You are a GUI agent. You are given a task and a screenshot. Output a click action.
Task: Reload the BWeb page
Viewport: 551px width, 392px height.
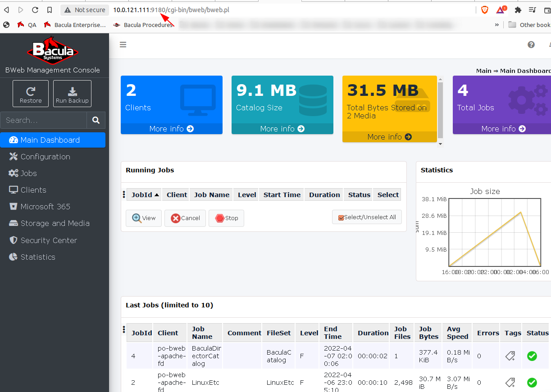point(35,10)
